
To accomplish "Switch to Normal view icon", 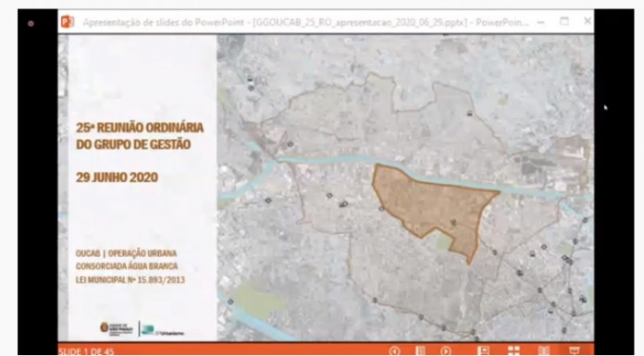I will pos(483,351).
